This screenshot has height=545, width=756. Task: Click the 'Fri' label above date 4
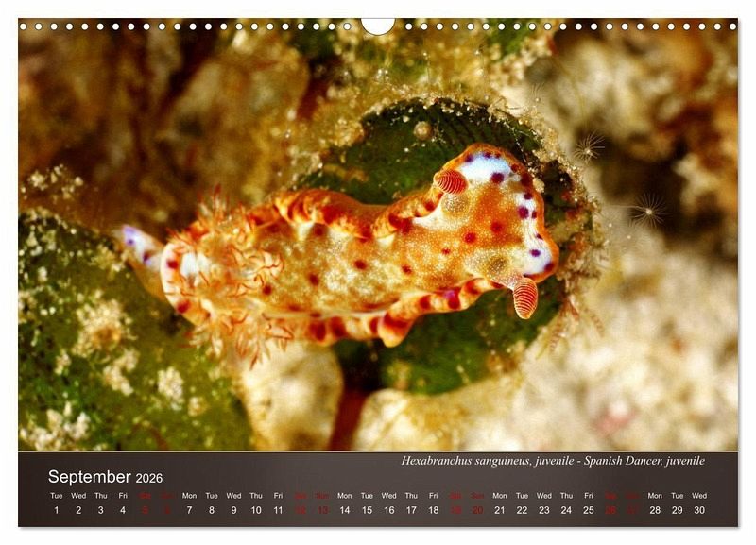click(123, 495)
